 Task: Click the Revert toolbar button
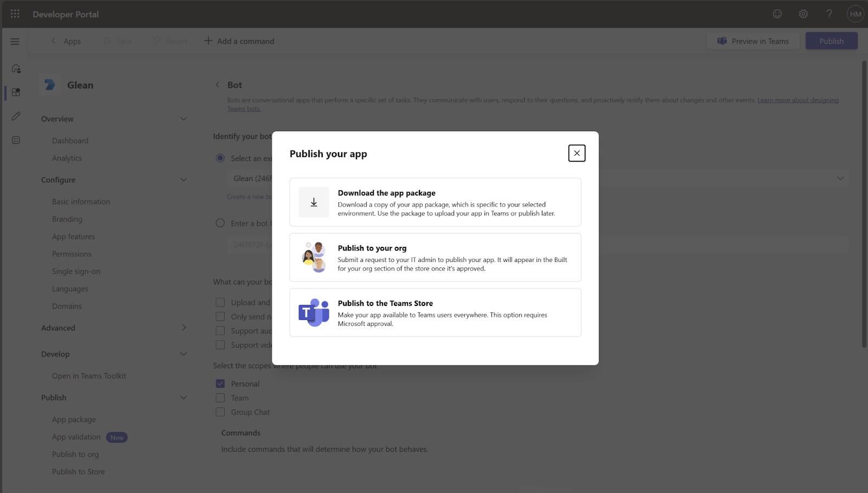pyautogui.click(x=170, y=41)
